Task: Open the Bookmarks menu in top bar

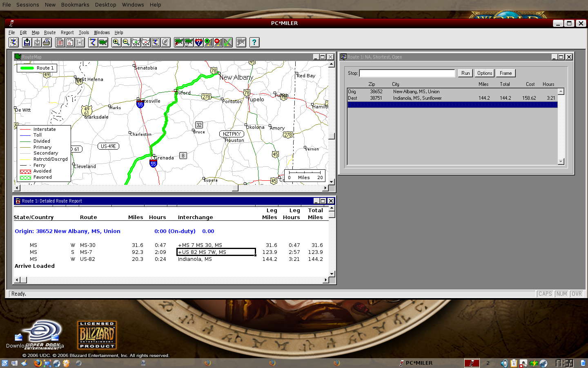Action: (x=75, y=5)
